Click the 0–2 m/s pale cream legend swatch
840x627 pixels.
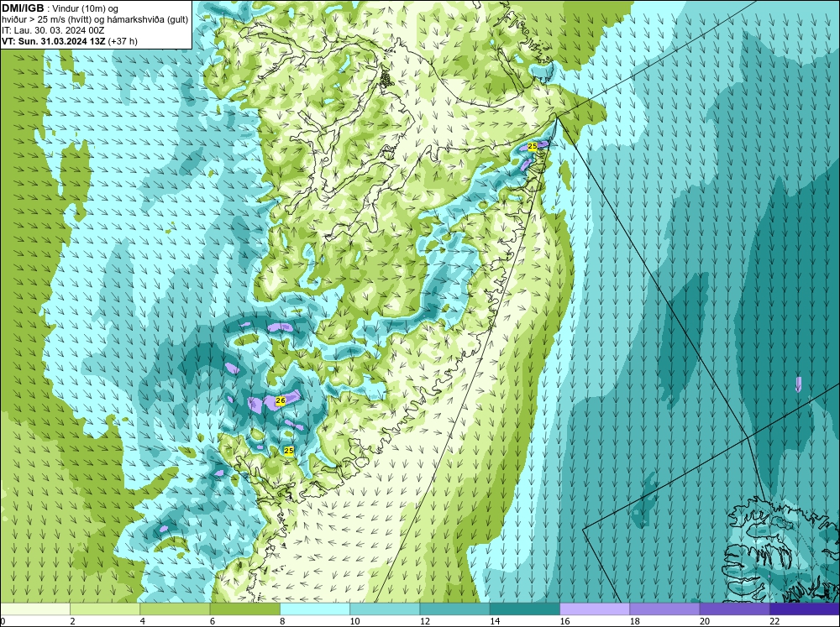click(34, 609)
